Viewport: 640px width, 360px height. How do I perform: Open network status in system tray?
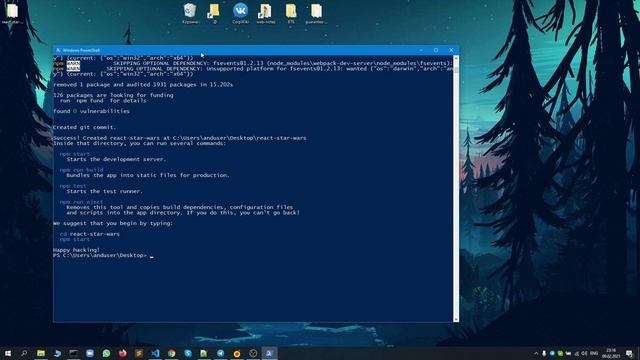click(x=576, y=353)
